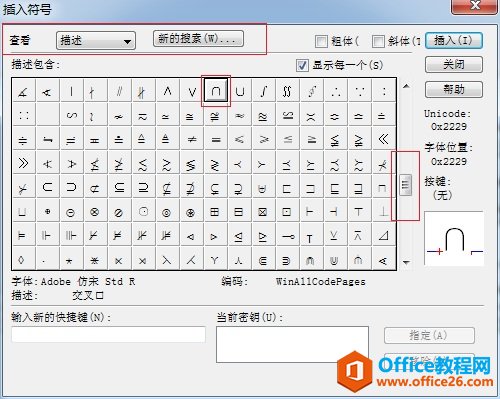
Task: Pick the superset or equal ⊇ symbol
Action: coord(143,187)
